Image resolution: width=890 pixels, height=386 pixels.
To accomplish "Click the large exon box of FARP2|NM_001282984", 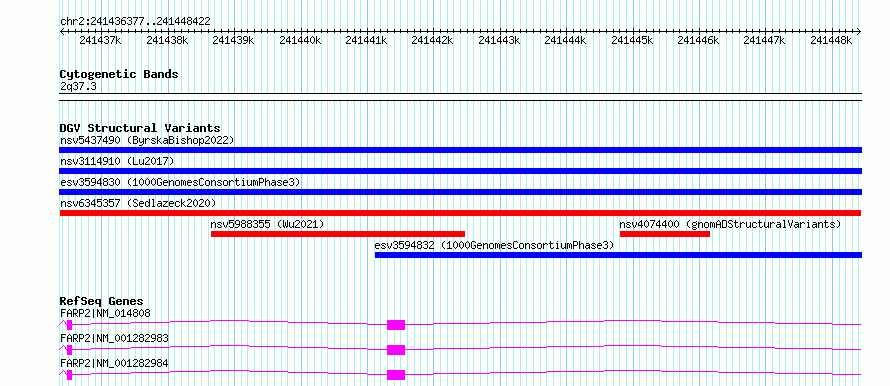I will 396,375.
